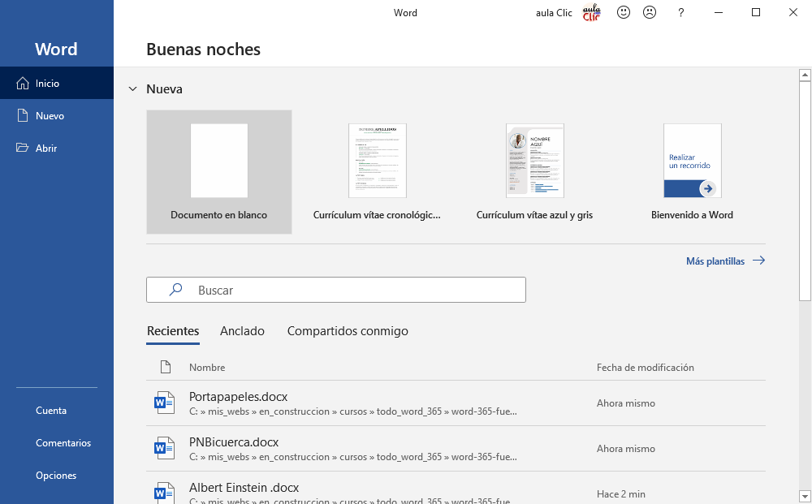The height and width of the screenshot is (504, 812).
Task: Select the Recientes tab
Action: 173,331
